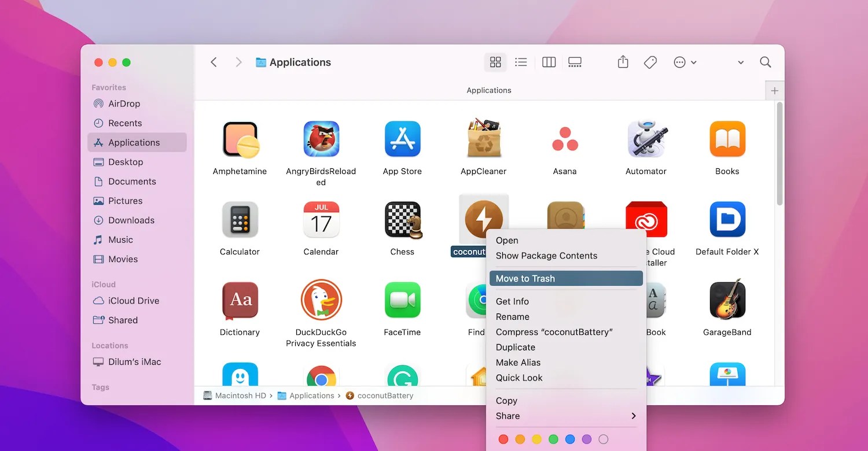
Task: Switch to column view
Action: 549,62
